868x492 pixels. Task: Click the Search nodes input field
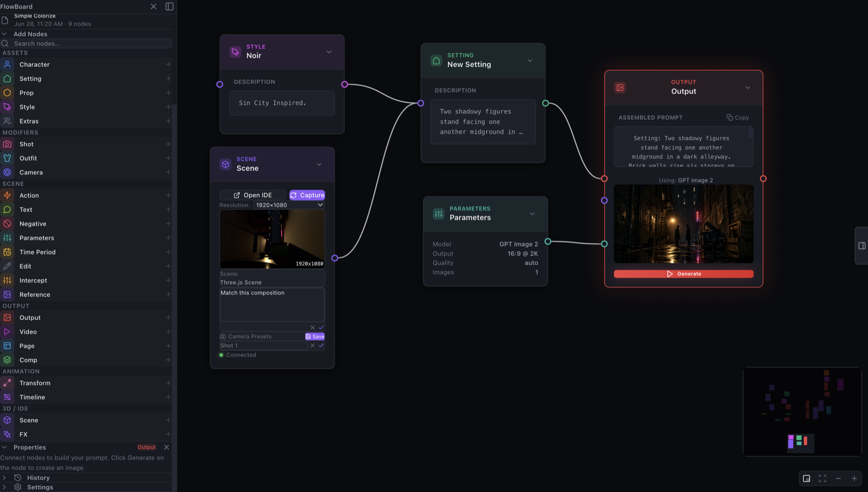[x=86, y=43]
